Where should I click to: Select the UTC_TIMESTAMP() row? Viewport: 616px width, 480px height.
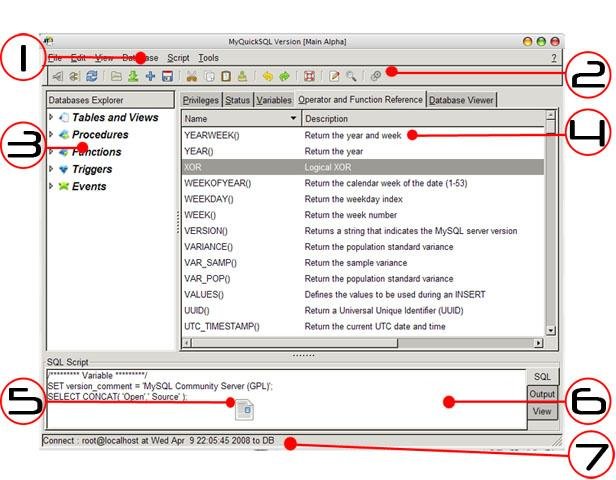click(363, 326)
